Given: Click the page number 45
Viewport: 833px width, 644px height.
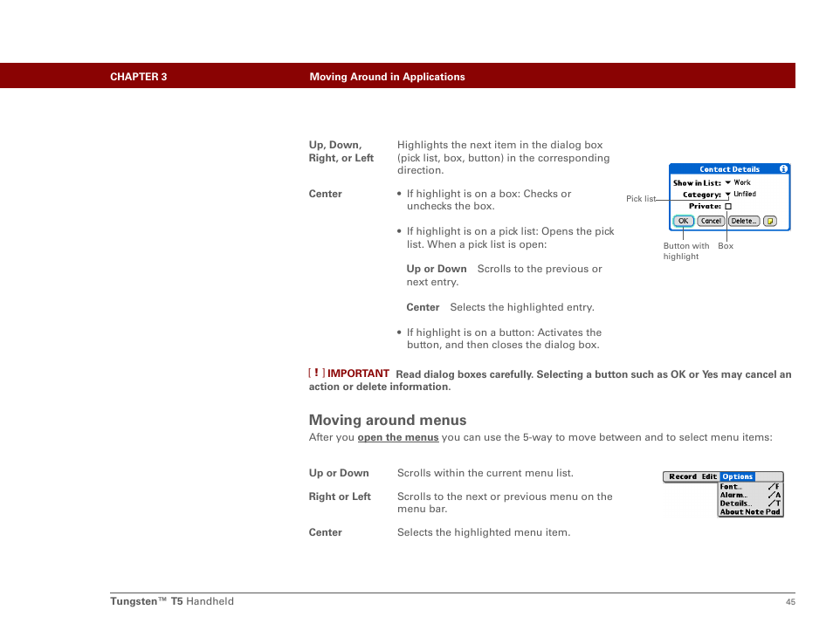Looking at the screenshot, I should pos(790,601).
